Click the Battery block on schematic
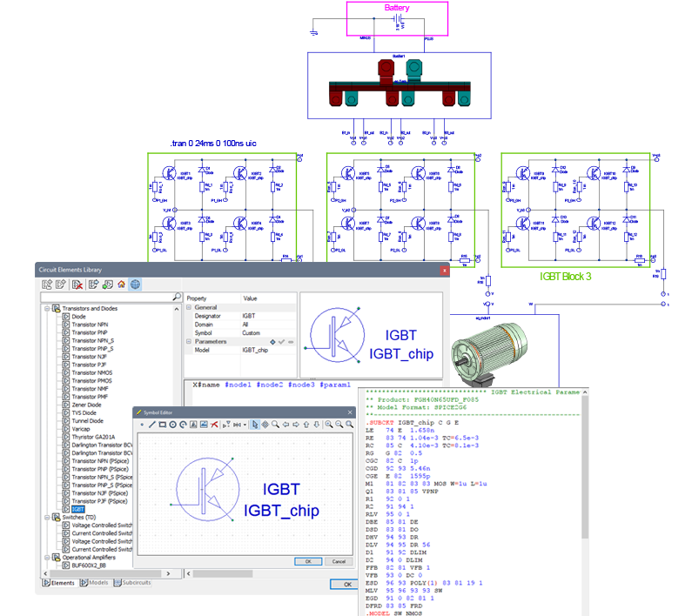 397,18
